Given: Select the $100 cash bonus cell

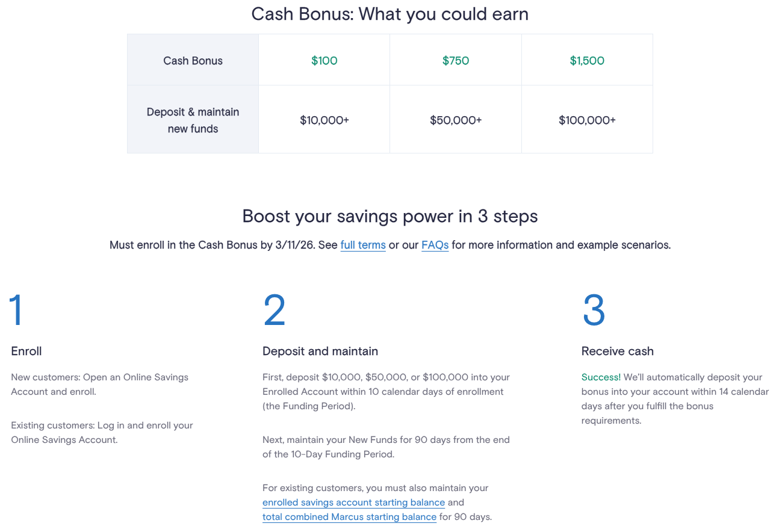Looking at the screenshot, I should pyautogui.click(x=324, y=60).
